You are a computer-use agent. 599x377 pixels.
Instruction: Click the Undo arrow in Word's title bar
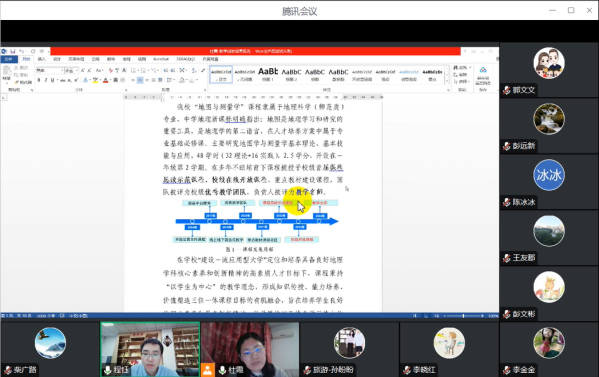pyautogui.click(x=22, y=51)
